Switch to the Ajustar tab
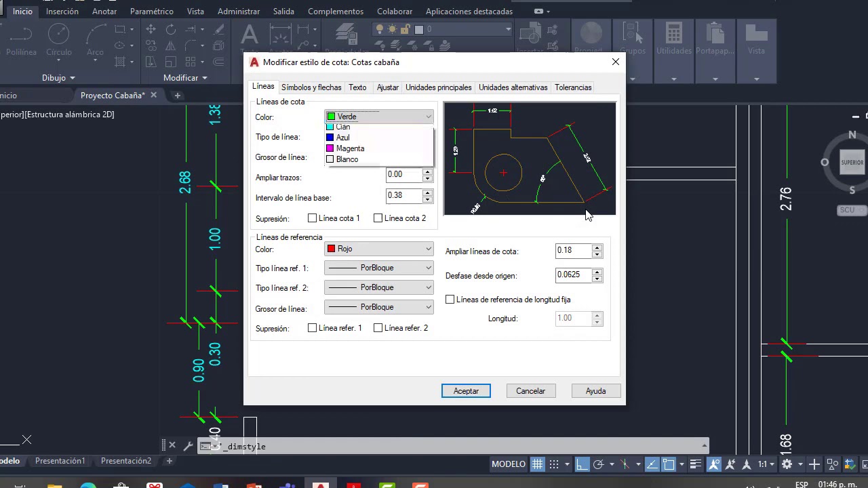 [x=388, y=87]
